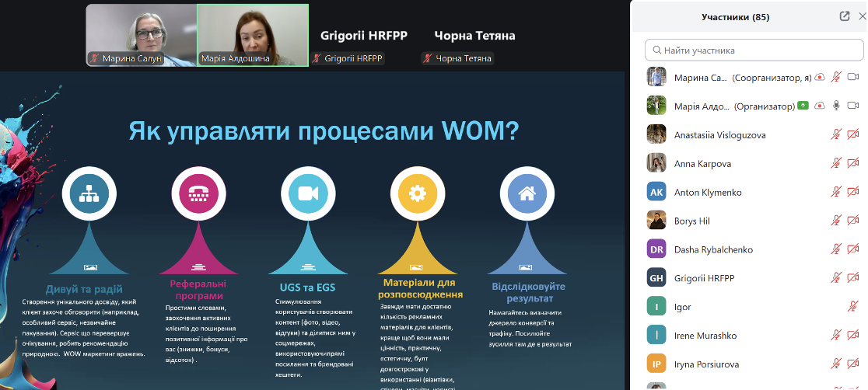Toggle the muted microphone for Anastasiia Visloguzova
The height and width of the screenshot is (390, 868).
(x=836, y=134)
